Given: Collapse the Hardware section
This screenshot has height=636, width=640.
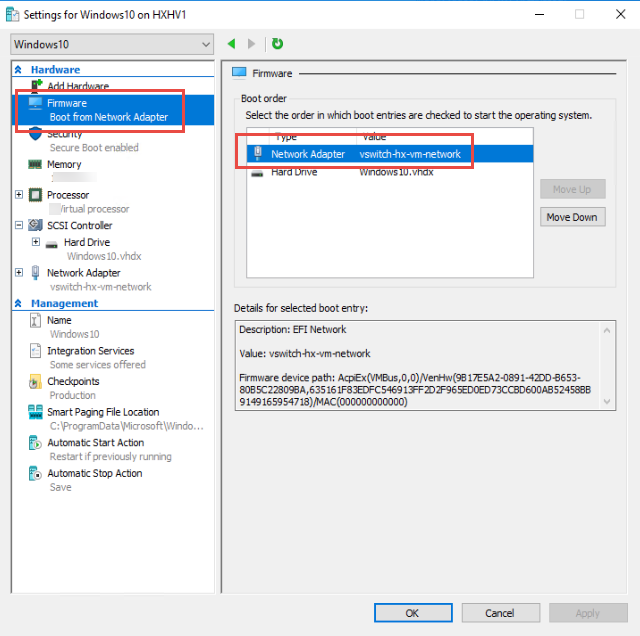Looking at the screenshot, I should (18, 70).
